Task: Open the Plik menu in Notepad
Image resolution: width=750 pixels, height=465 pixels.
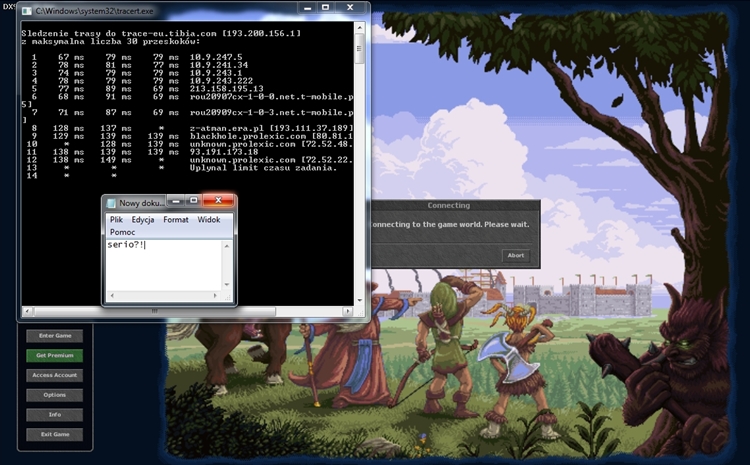Action: tap(116, 220)
